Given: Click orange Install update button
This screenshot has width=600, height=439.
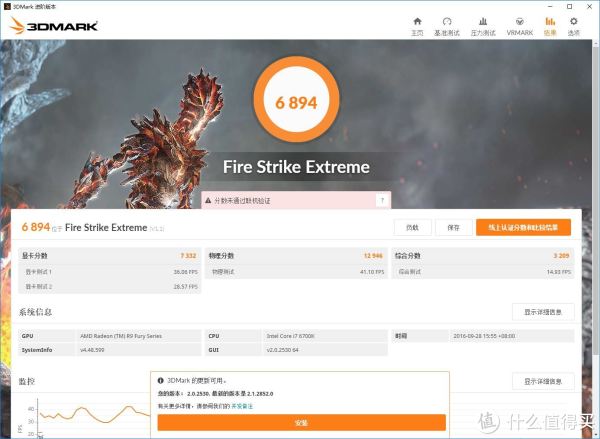Looking at the screenshot, I should pyautogui.click(x=302, y=423).
